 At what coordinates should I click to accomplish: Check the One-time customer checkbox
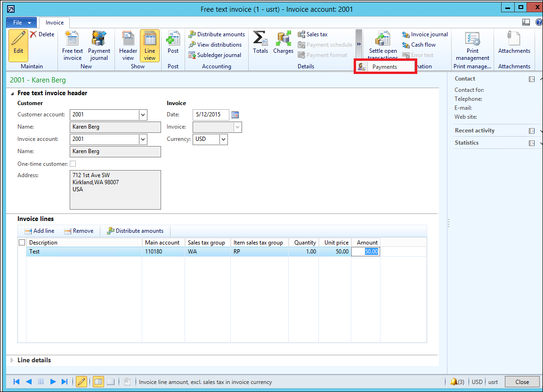73,163
